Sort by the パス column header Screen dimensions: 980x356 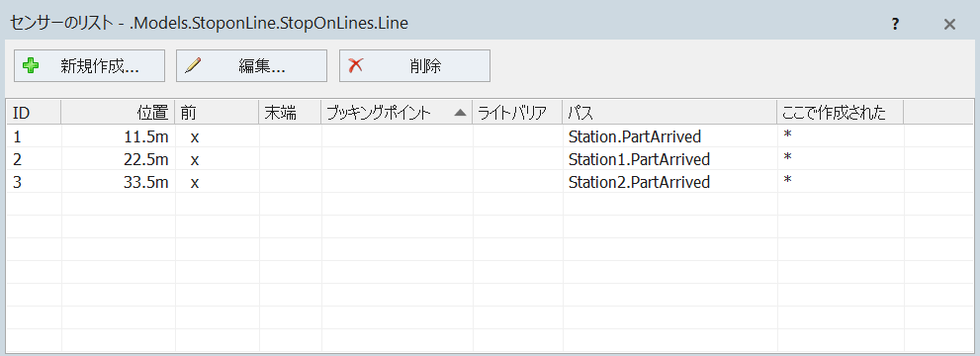670,113
